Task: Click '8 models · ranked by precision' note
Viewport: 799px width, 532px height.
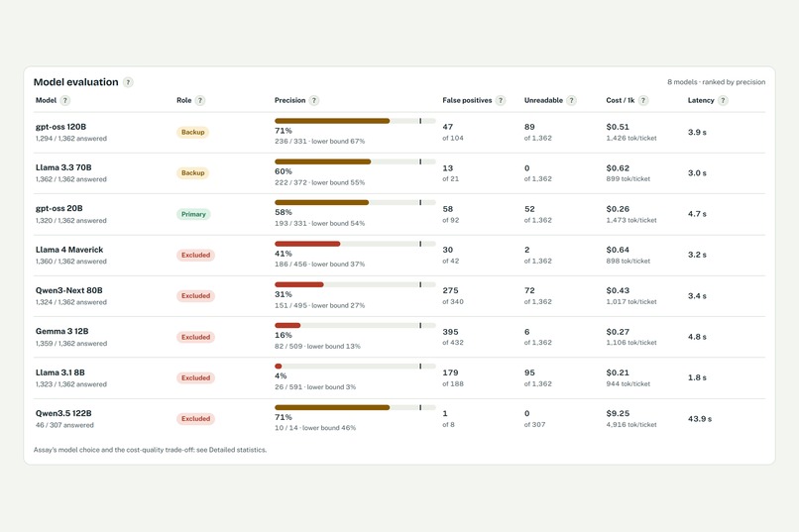Action: click(x=716, y=82)
